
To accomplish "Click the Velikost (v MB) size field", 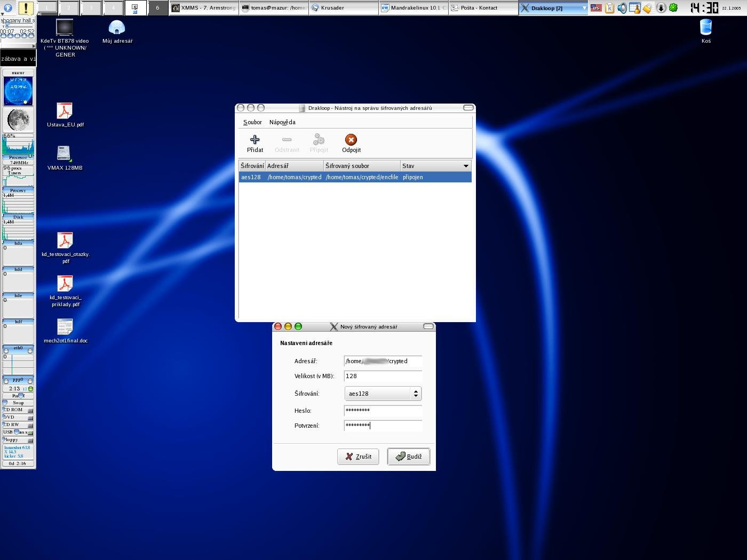I will coord(383,376).
